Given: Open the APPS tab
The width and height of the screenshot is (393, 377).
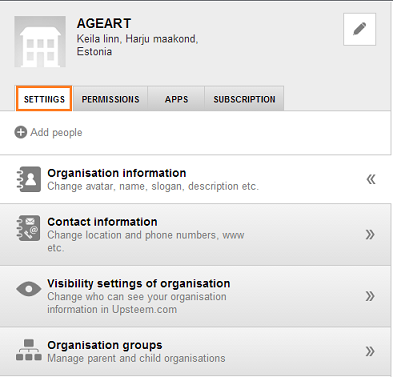Looking at the screenshot, I should coord(176,99).
